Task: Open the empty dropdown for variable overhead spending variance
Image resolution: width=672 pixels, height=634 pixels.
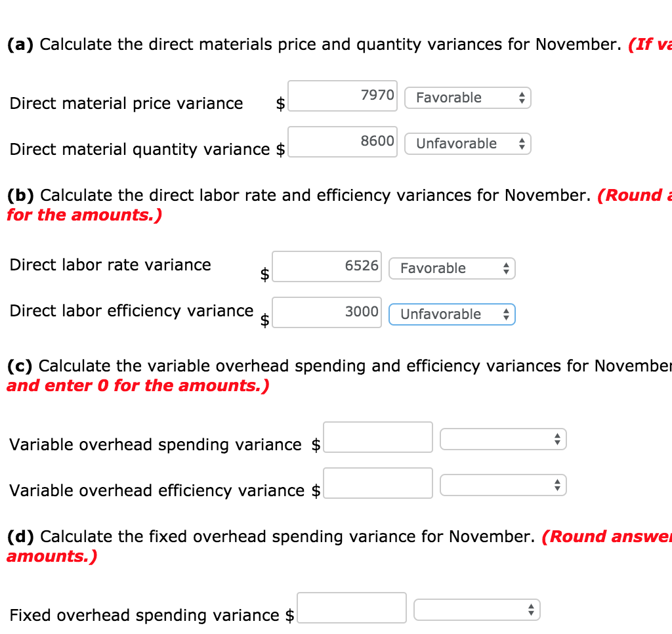Action: [503, 438]
